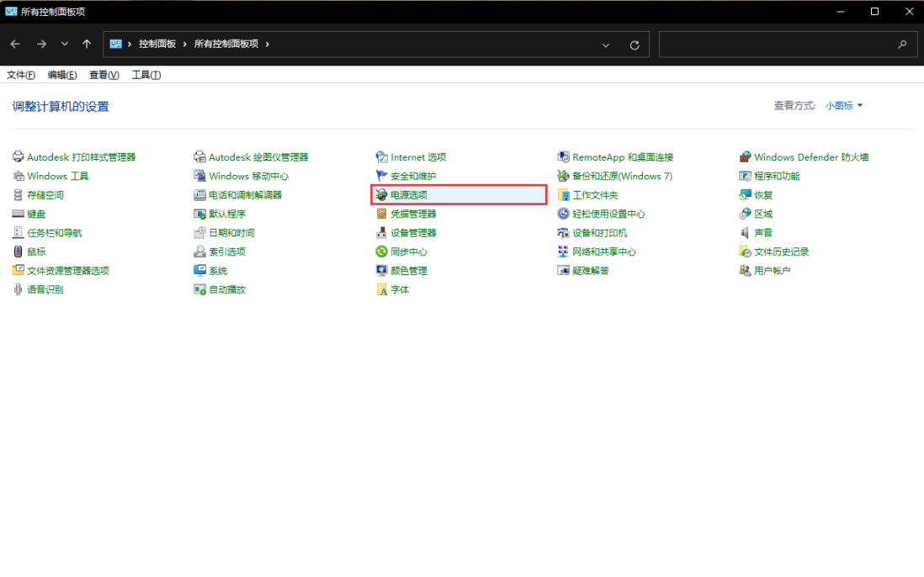
Task: Click the Autodesk 绘图仪管理器 icon
Action: (x=199, y=157)
